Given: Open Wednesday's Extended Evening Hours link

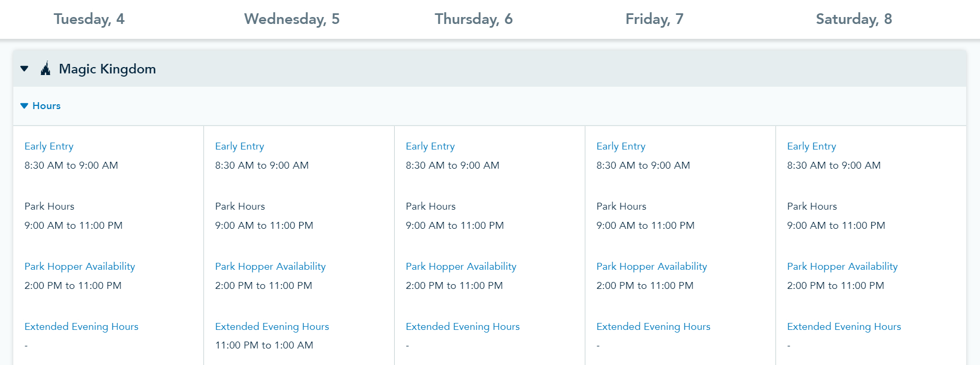Looking at the screenshot, I should coord(272,327).
